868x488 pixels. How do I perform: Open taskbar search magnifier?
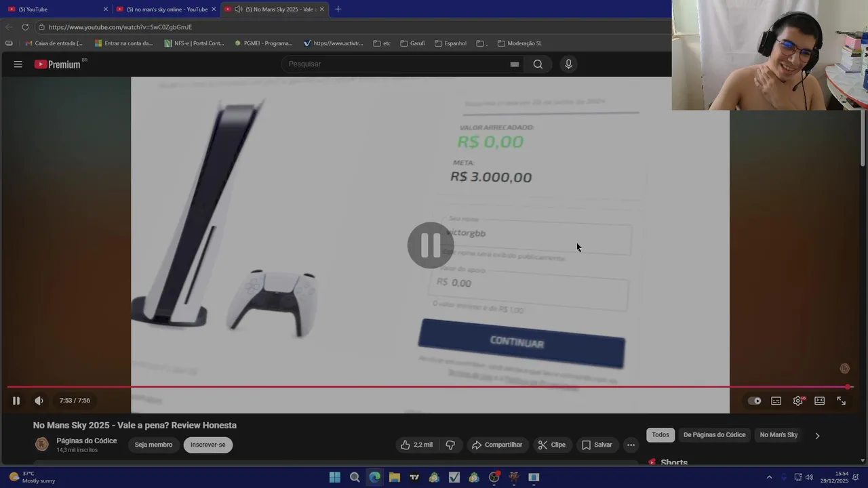tap(355, 477)
